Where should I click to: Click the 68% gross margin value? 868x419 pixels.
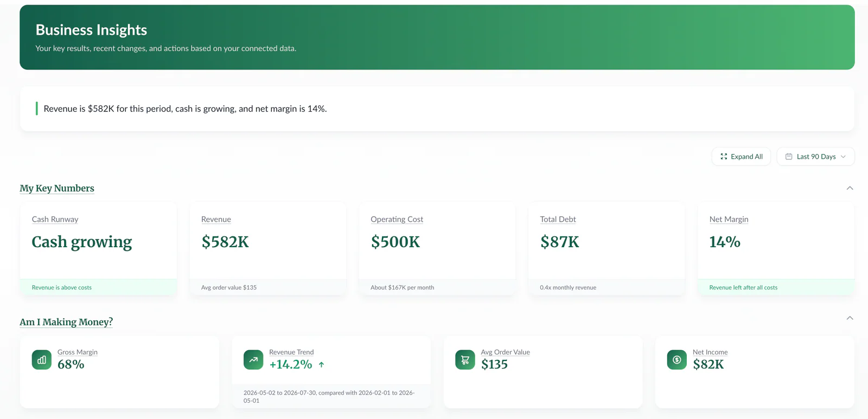click(x=71, y=364)
